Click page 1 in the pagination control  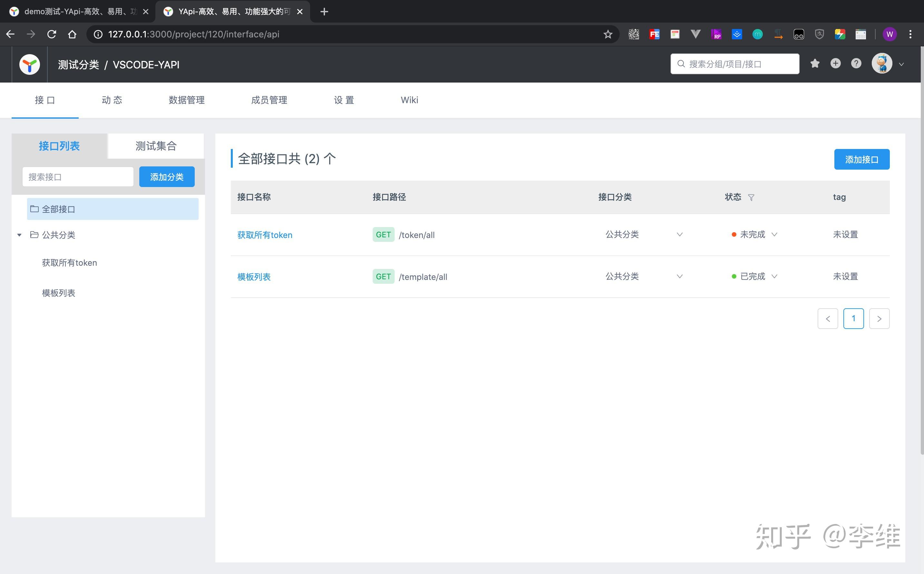pos(853,319)
